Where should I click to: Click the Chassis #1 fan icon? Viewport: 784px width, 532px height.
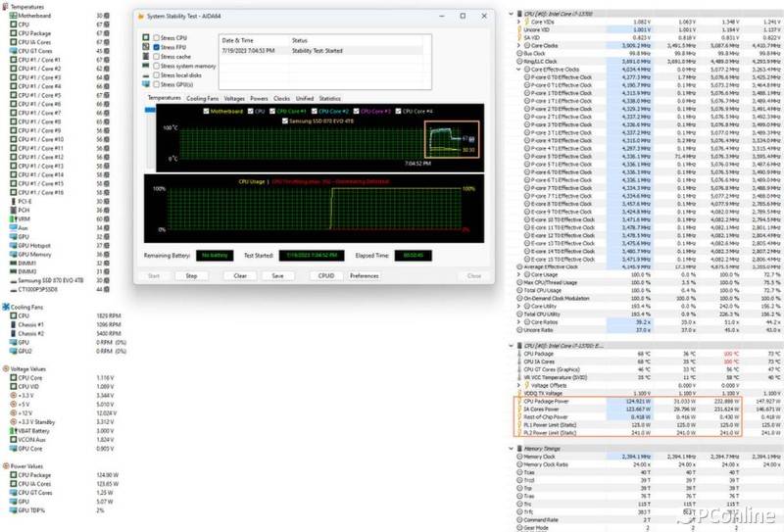pos(14,324)
